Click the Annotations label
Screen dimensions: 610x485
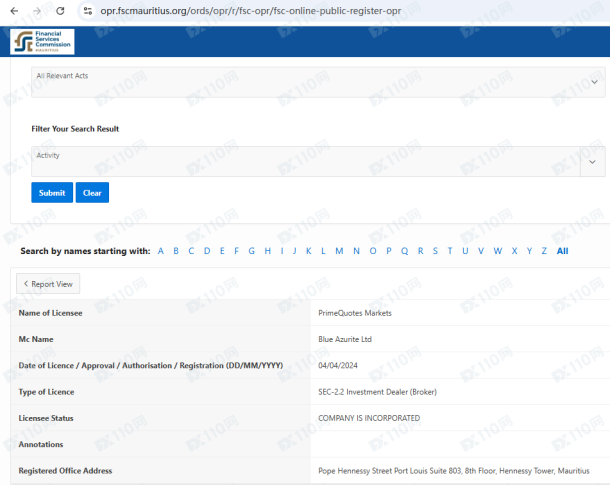[x=41, y=444]
